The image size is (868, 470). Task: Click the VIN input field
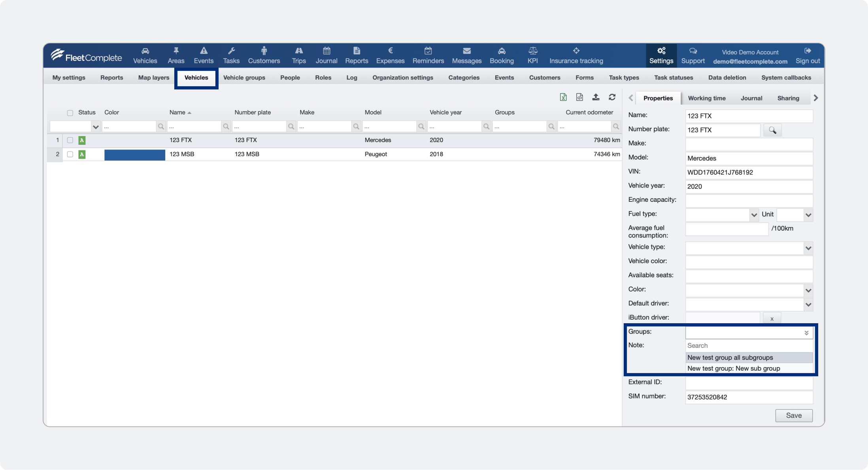click(749, 172)
